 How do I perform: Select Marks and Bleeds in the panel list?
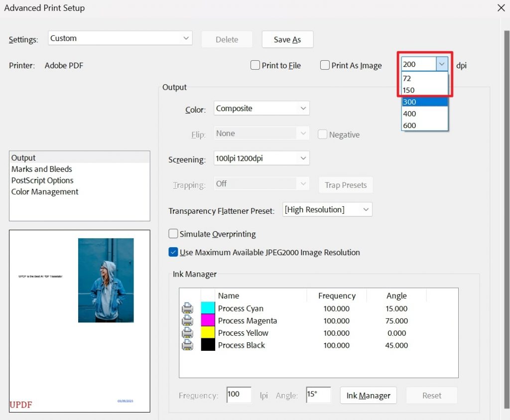42,169
